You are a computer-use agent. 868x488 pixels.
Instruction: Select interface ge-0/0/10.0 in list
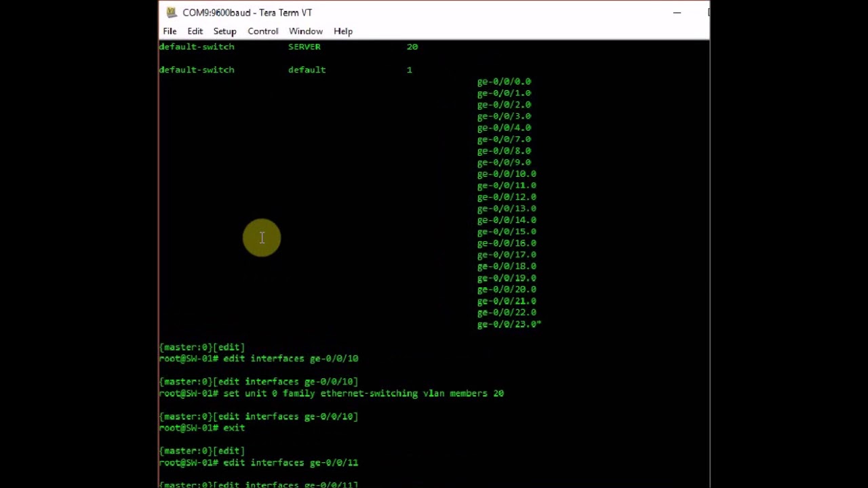pyautogui.click(x=507, y=174)
